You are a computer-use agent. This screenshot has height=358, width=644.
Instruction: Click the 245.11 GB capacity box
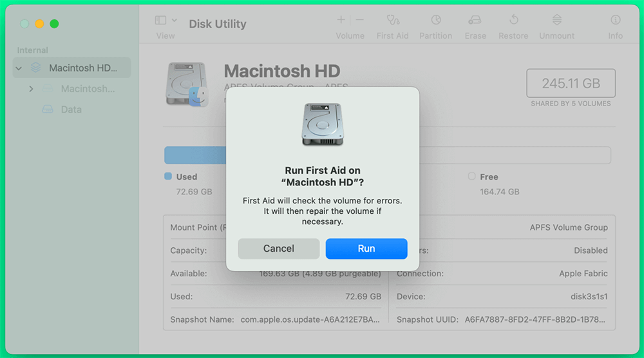point(571,83)
